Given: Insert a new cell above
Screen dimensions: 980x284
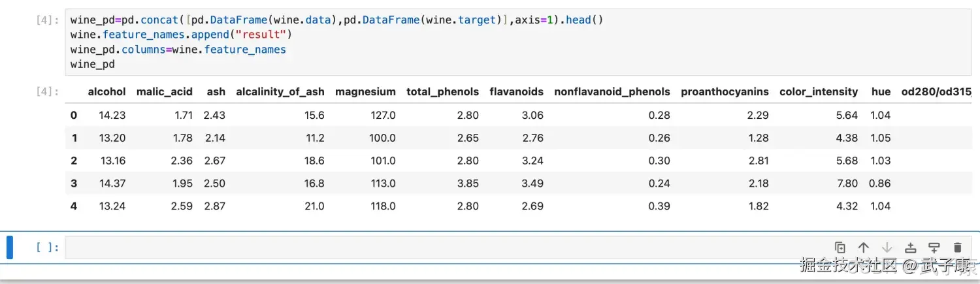Looking at the screenshot, I should tap(911, 247).
